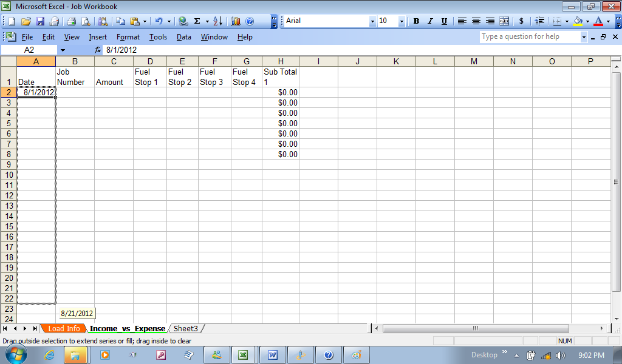Open the Format menu
Image resolution: width=622 pixels, height=364 pixels.
(x=128, y=37)
